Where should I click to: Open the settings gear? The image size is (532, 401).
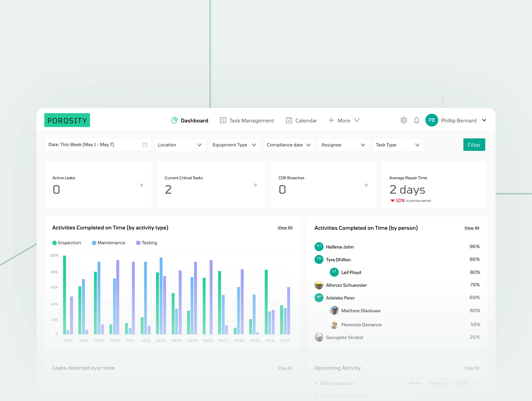[404, 120]
